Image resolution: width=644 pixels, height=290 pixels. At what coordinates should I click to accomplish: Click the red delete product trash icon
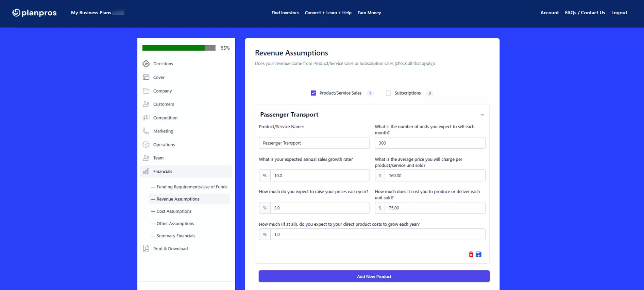[x=471, y=254]
